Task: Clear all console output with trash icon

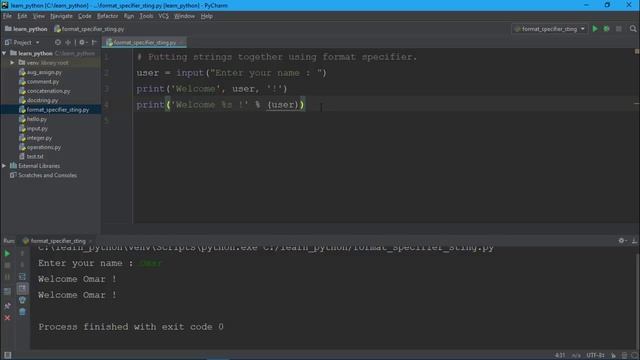Action: pos(22,312)
